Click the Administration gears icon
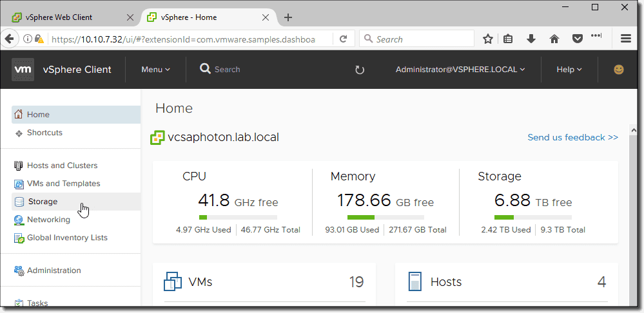This screenshot has height=313, width=644. click(x=19, y=270)
